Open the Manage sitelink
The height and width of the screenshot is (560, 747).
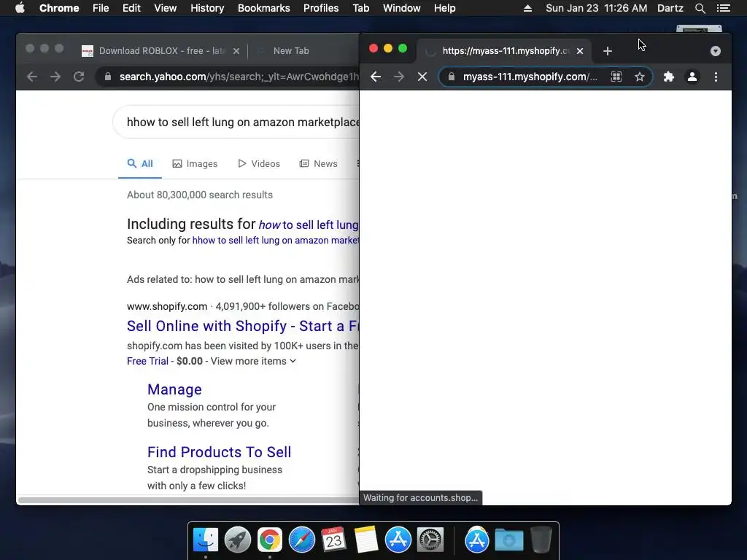click(x=174, y=389)
